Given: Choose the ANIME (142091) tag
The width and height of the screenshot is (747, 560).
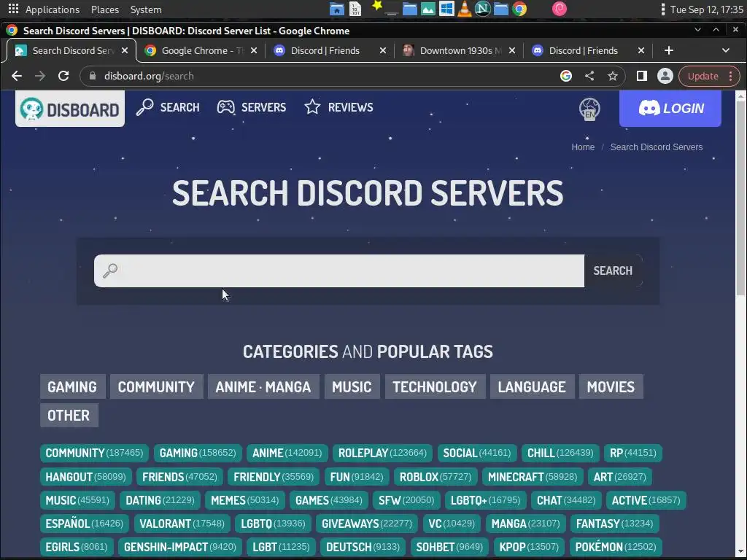Looking at the screenshot, I should click(x=287, y=453).
